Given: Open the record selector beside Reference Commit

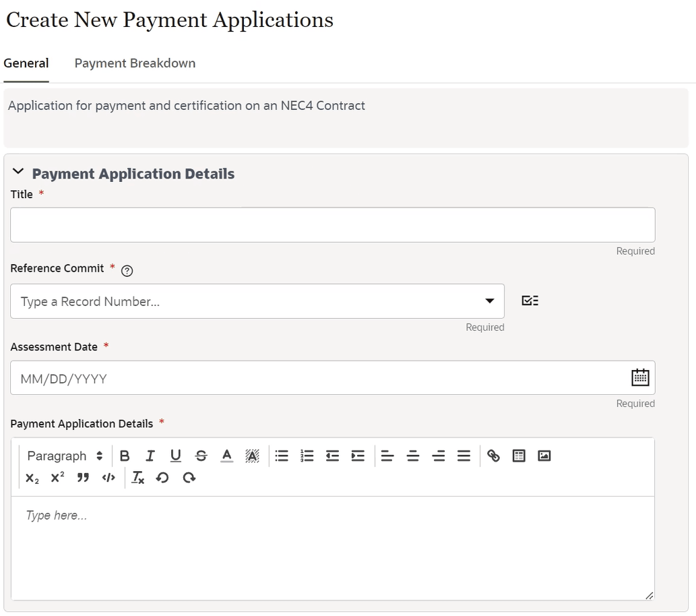Looking at the screenshot, I should point(530,300).
